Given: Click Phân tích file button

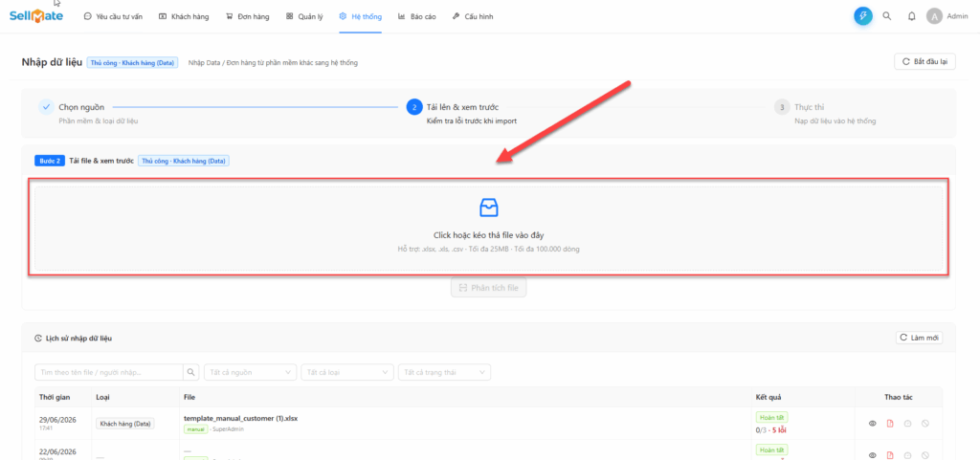Looking at the screenshot, I should click(489, 288).
